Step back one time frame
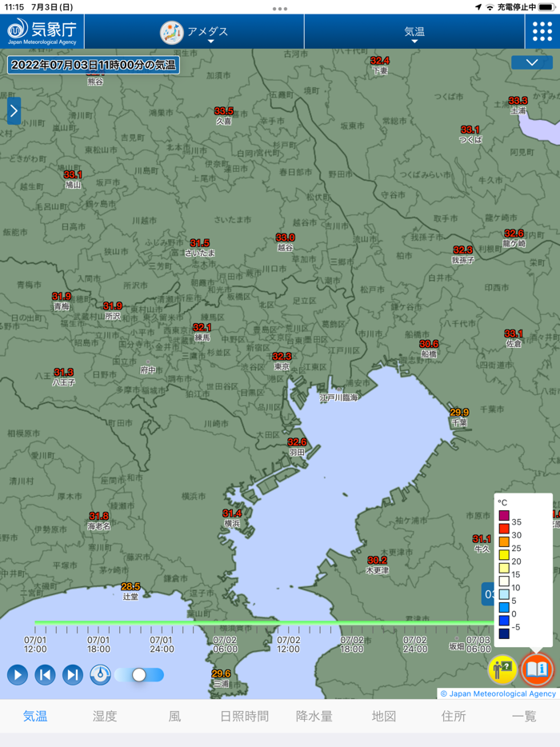Viewport: 560px width, 747px height. [x=46, y=674]
